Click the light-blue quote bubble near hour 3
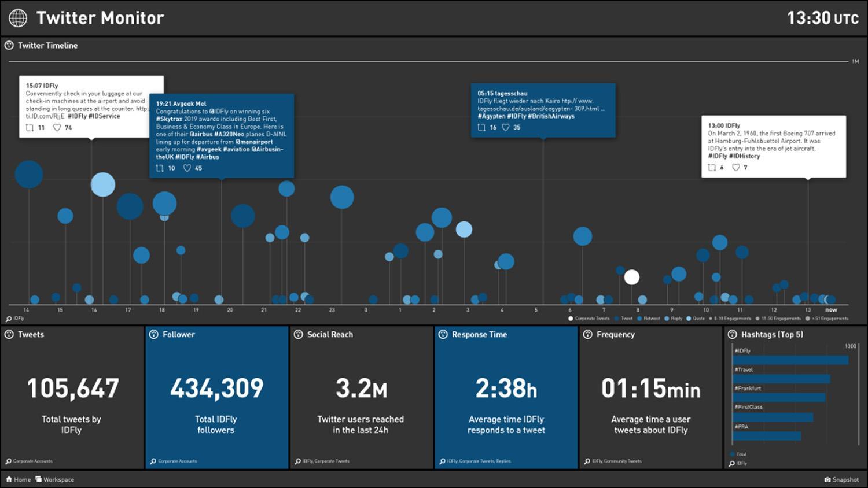 tap(464, 230)
